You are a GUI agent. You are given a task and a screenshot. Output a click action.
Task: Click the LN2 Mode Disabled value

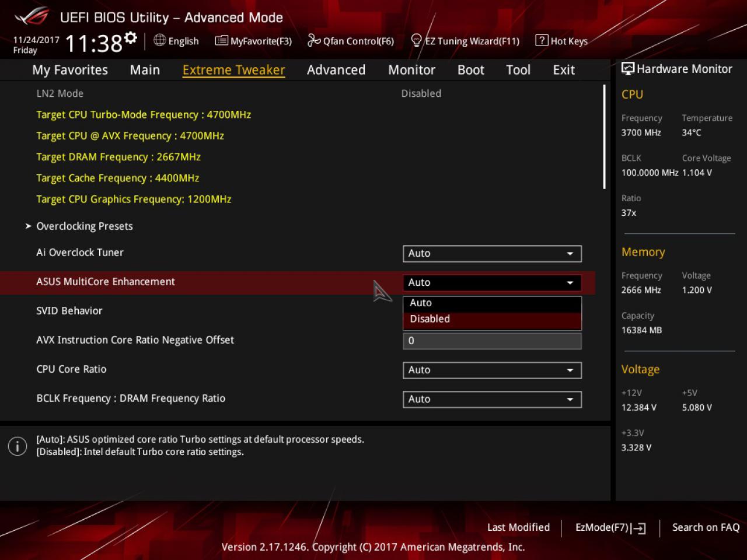point(421,93)
